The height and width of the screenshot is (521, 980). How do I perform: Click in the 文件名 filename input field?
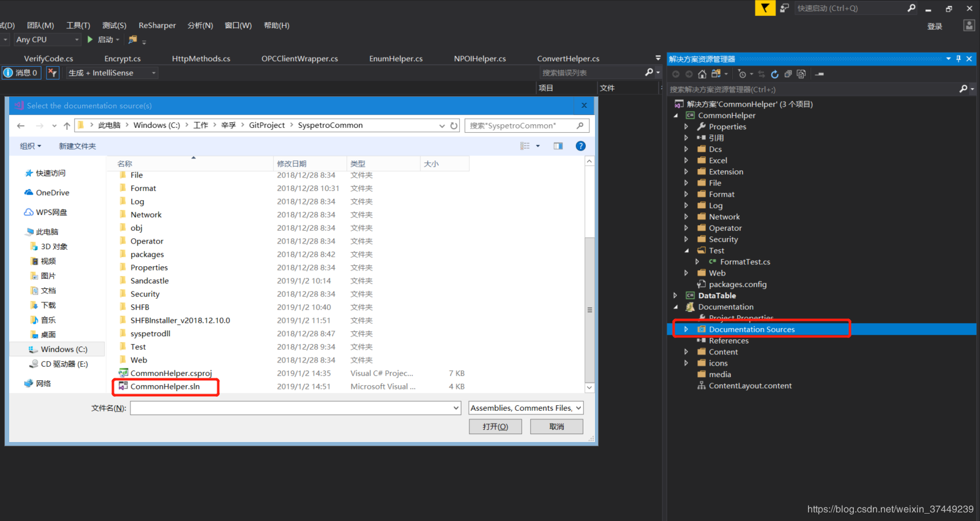[290, 408]
